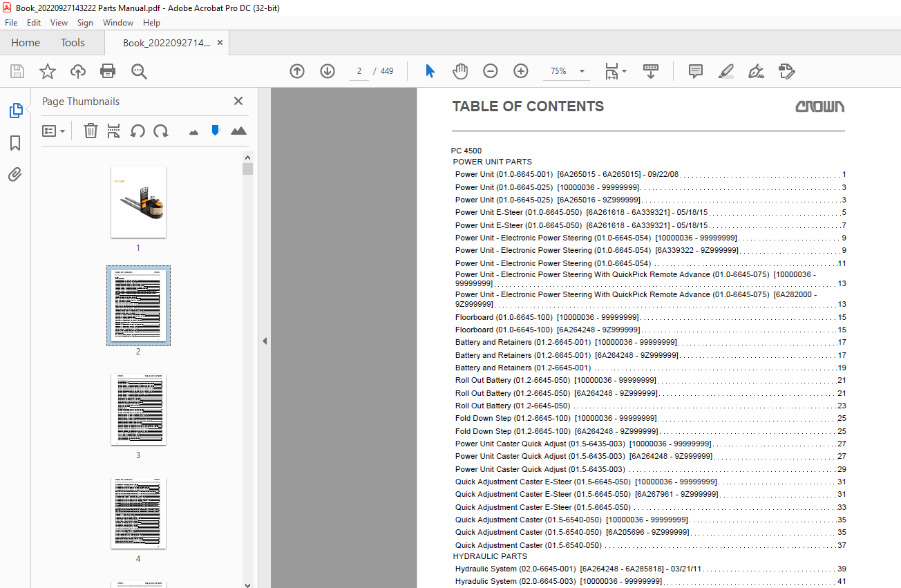Expand the fit page dropdown arrow
901x588 pixels.
click(x=624, y=71)
